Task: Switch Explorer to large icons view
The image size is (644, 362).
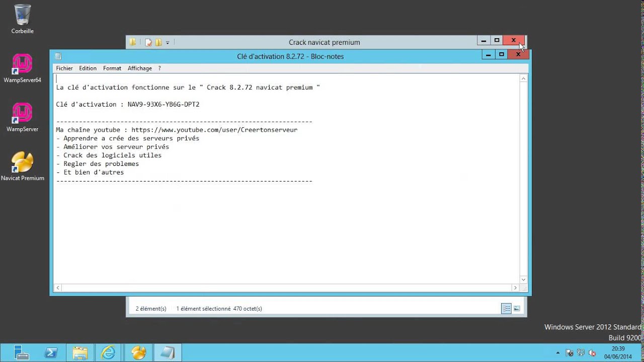Action: tap(517, 309)
